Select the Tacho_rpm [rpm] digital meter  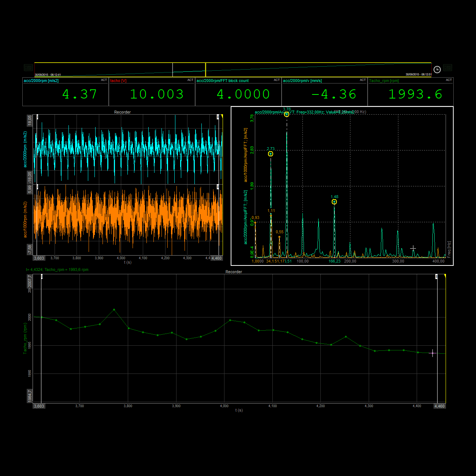(x=410, y=92)
